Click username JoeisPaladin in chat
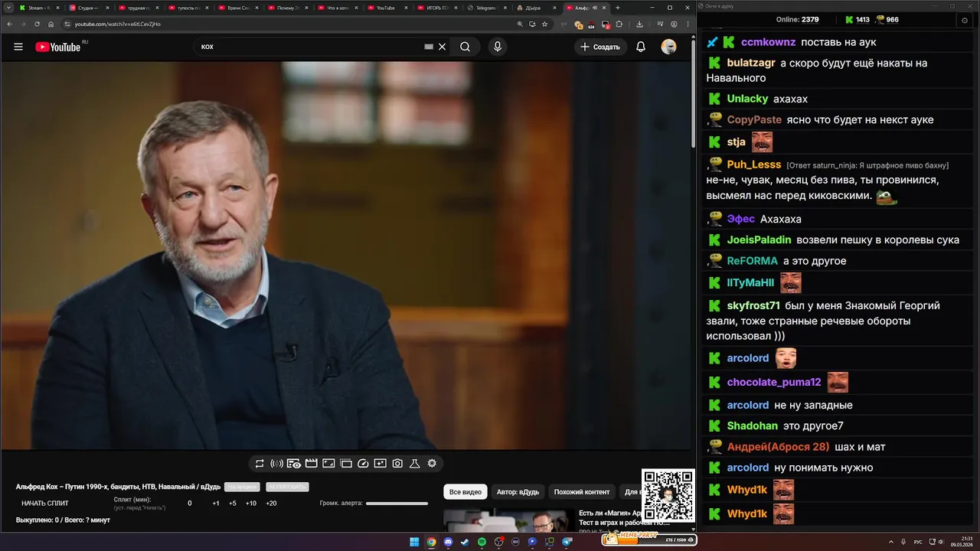 pos(759,240)
